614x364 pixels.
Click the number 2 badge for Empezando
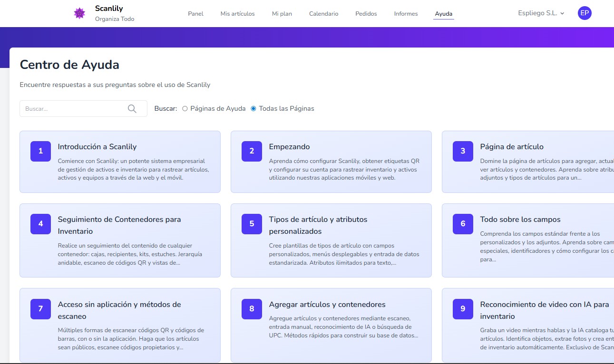(252, 151)
